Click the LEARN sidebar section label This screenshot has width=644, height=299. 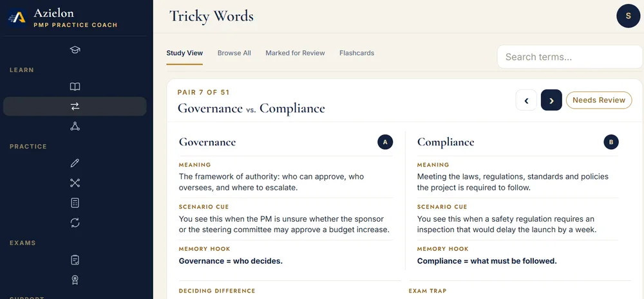point(22,69)
